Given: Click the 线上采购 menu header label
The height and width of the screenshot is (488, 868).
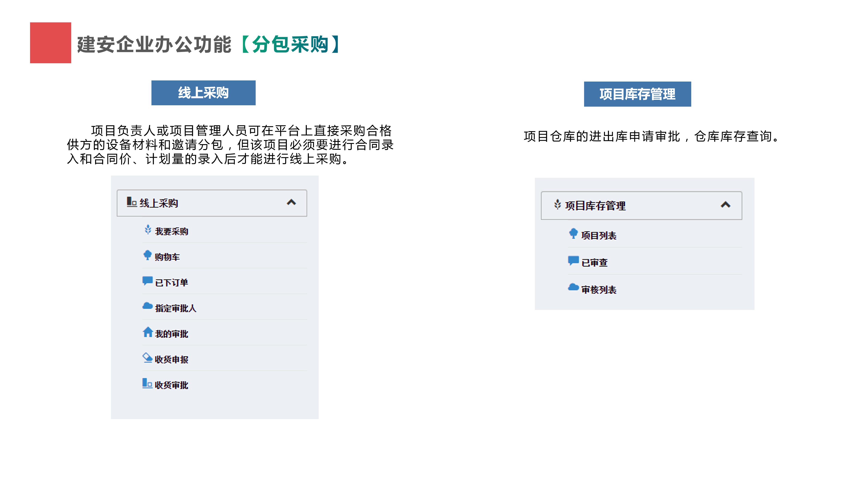Looking at the screenshot, I should click(159, 203).
